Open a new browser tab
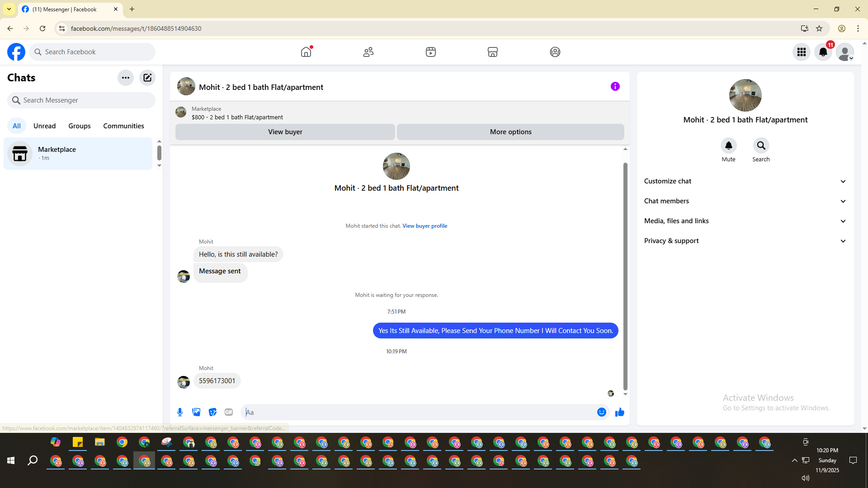Screen dimensions: 868x488 132,9
